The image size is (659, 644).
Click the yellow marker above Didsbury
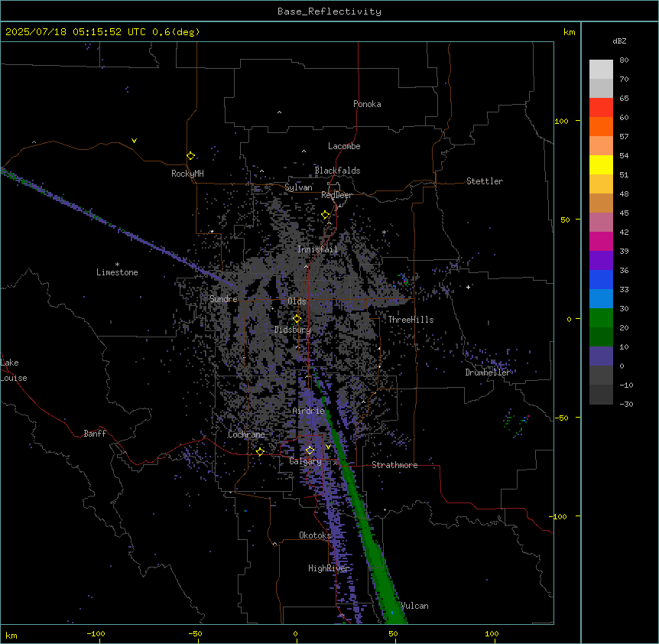pyautogui.click(x=297, y=319)
